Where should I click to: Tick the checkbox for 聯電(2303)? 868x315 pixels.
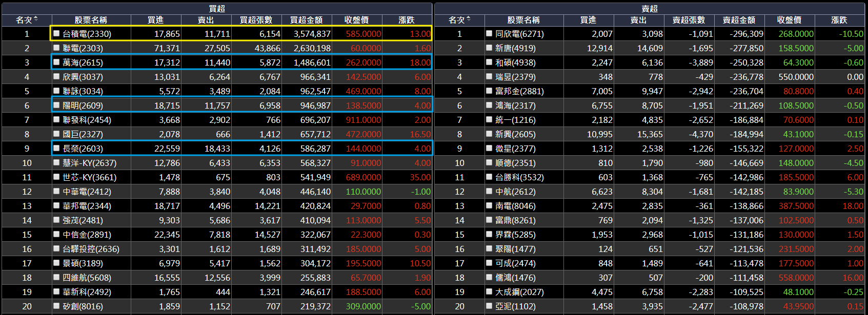pos(56,48)
